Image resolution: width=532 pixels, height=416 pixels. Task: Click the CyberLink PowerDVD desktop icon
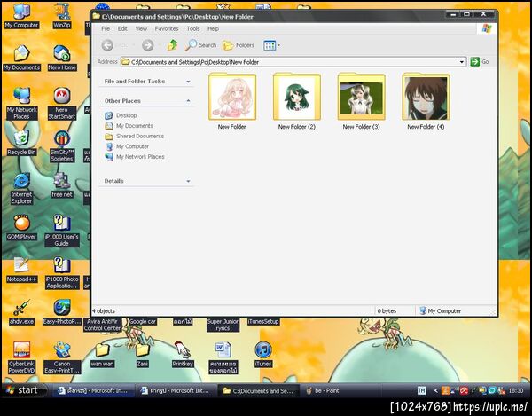(x=21, y=357)
